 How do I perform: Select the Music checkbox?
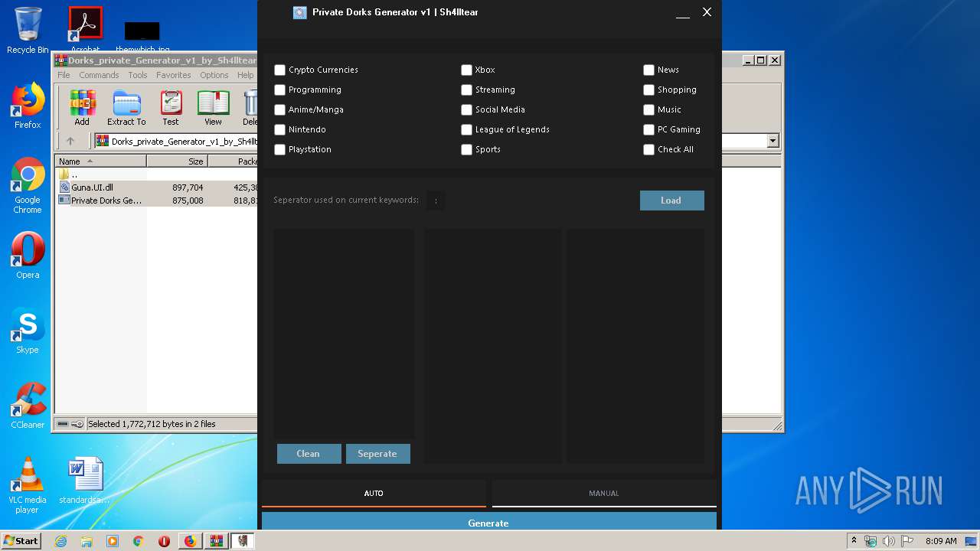649,109
